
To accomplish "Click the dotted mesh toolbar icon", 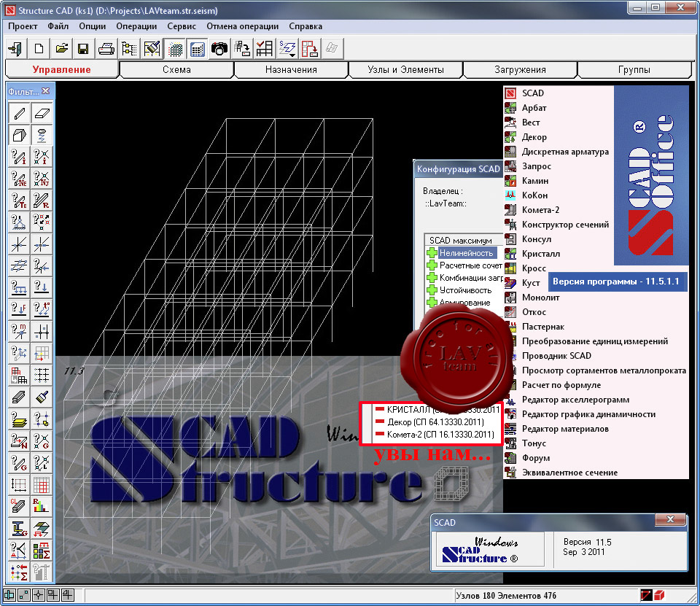I will [174, 48].
